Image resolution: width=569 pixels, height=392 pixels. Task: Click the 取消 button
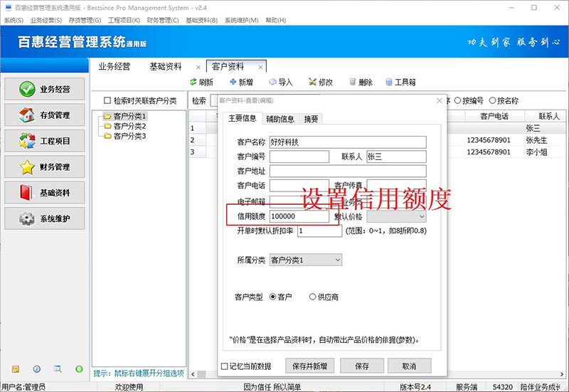pos(410,366)
